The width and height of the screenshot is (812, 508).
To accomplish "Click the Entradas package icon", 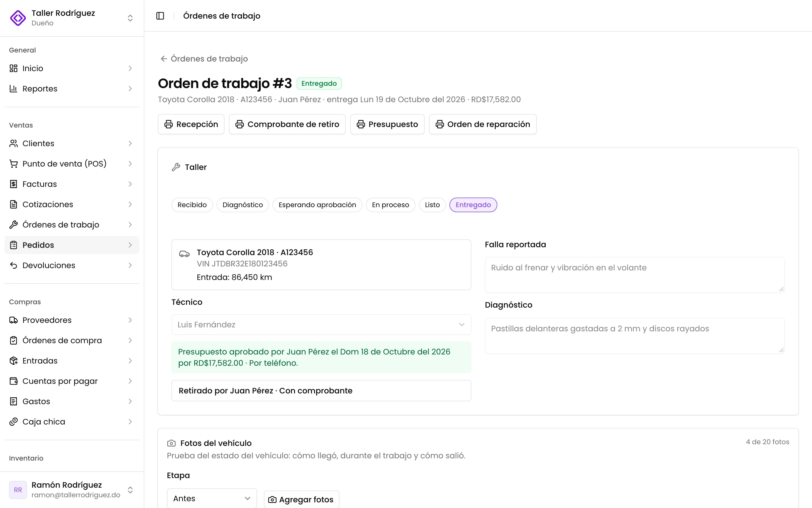I will 14,361.
